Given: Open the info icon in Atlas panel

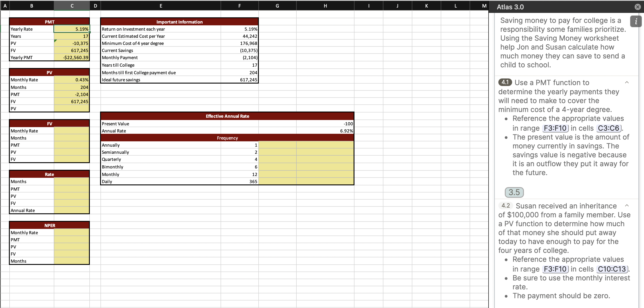Looking at the screenshot, I should (636, 22).
